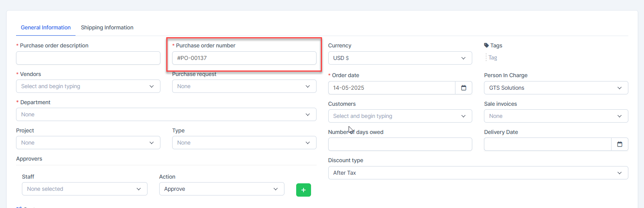
Task: Click the Purchase order description field
Action: click(x=88, y=58)
